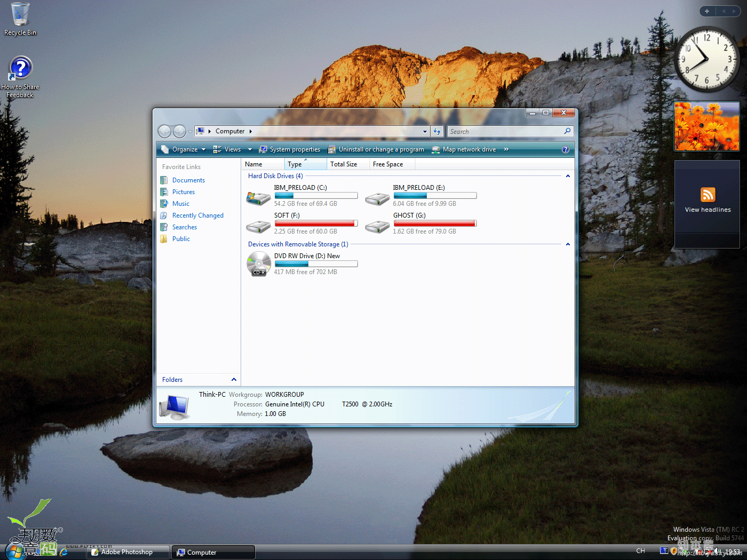Open Searches favorite link

[x=185, y=227]
